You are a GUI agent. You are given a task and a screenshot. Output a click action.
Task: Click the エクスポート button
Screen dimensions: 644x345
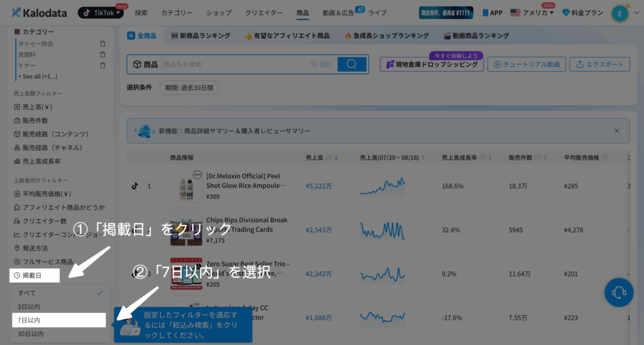pyautogui.click(x=599, y=65)
